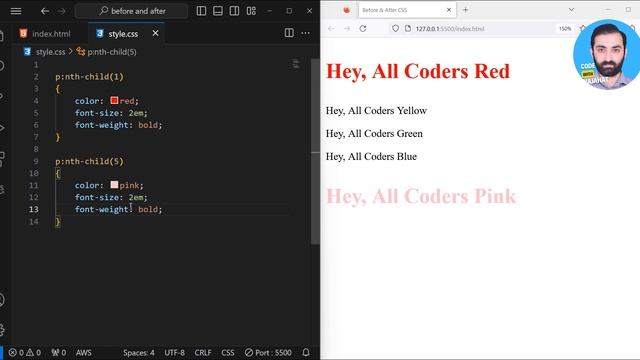Click the Firefox icon in the browser tab bar
Image resolution: width=640 pixels, height=360 pixels.
[x=347, y=10]
